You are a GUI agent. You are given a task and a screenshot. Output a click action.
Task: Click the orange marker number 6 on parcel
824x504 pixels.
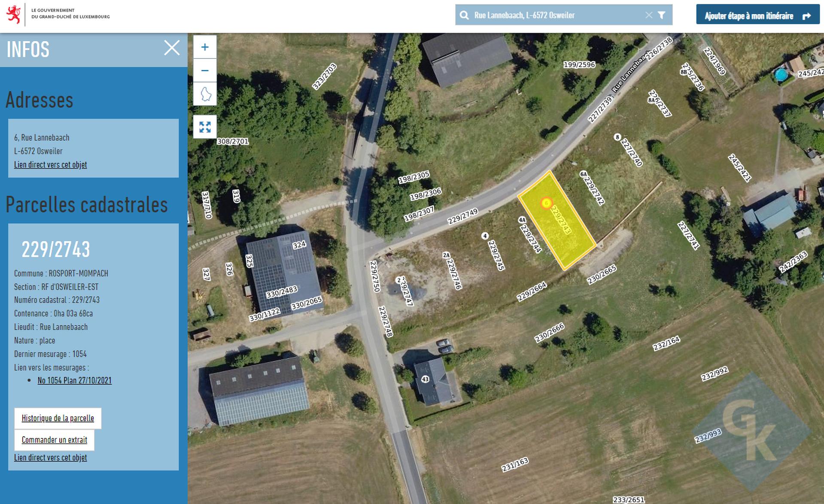click(546, 203)
